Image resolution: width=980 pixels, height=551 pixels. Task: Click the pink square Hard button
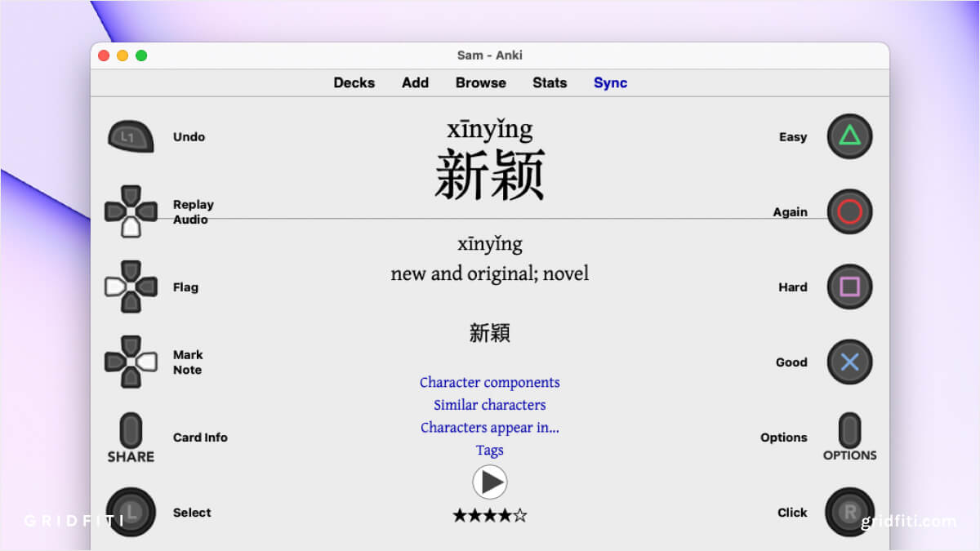850,287
